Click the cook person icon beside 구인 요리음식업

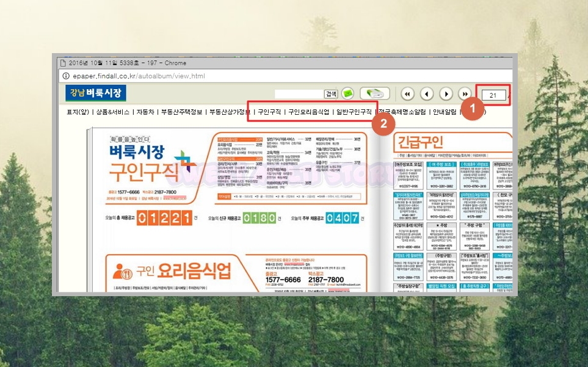[122, 271]
